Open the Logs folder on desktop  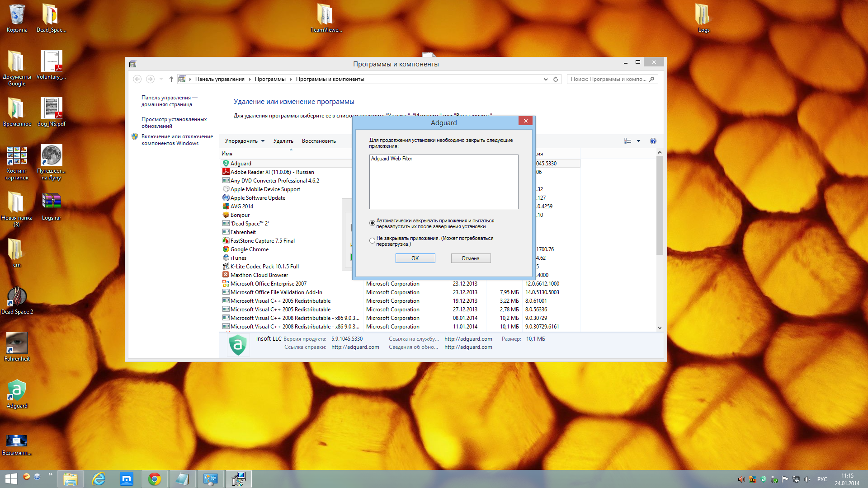pyautogui.click(x=703, y=18)
